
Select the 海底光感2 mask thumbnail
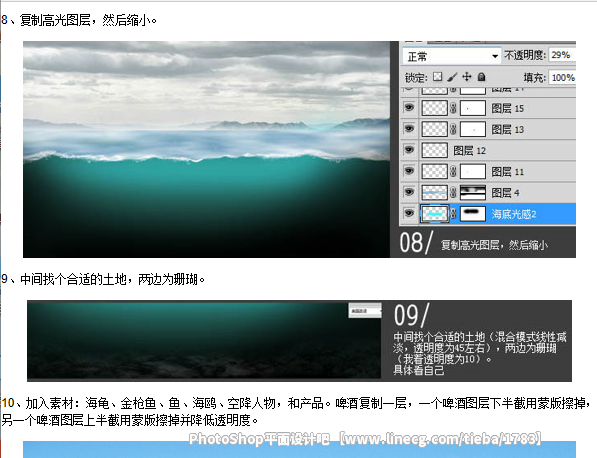pos(473,214)
